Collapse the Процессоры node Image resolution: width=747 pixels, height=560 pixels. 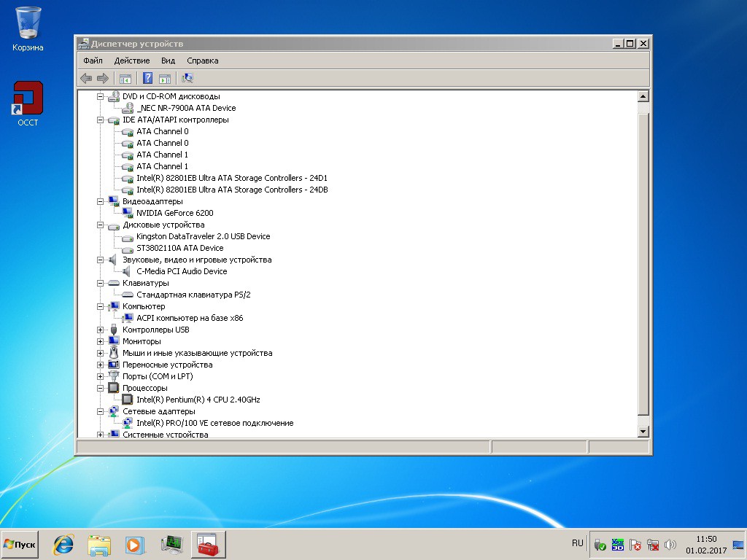(100, 388)
